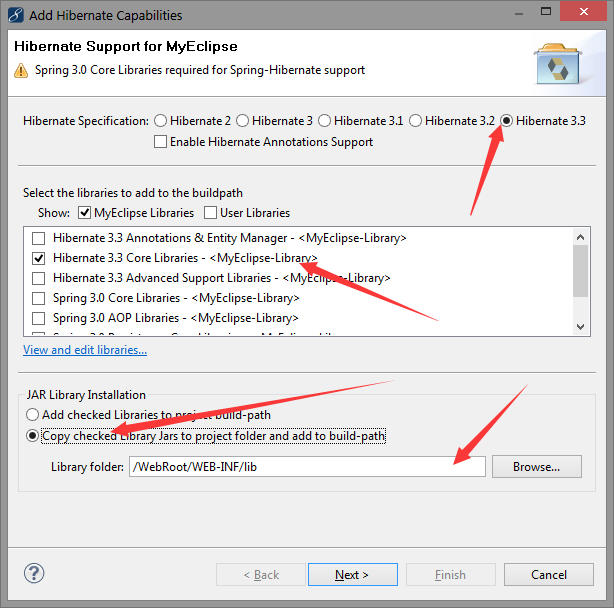Click the Library folder input field
The image size is (614, 608).
point(307,466)
